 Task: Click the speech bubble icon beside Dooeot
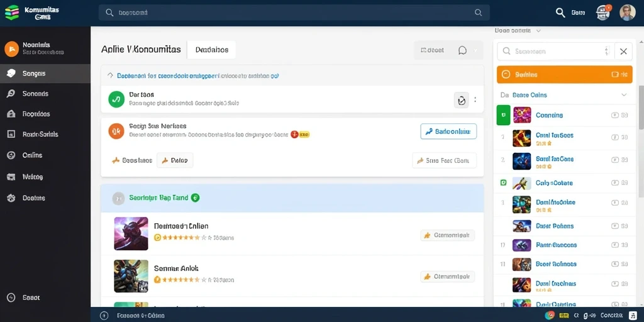click(x=462, y=50)
